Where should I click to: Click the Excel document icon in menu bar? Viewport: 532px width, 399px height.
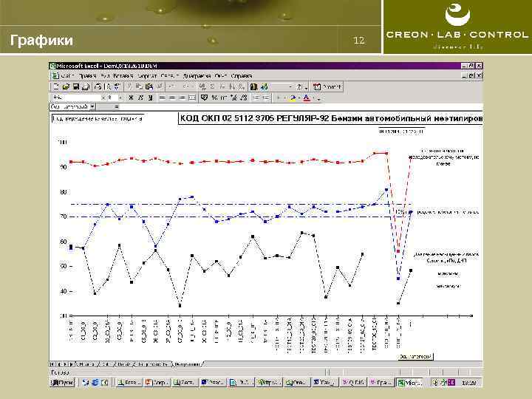click(55, 75)
